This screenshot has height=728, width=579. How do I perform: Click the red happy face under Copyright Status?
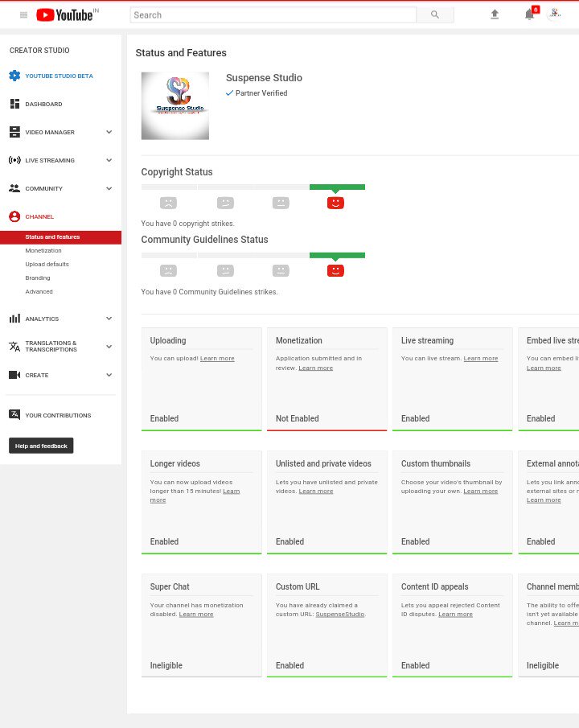(335, 203)
